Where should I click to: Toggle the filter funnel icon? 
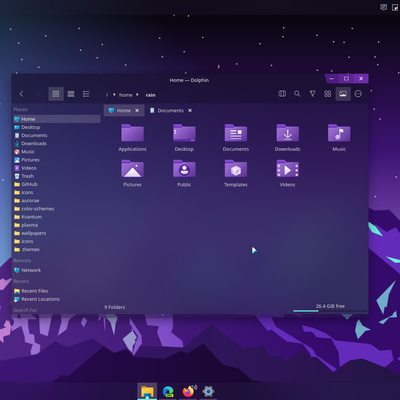312,94
